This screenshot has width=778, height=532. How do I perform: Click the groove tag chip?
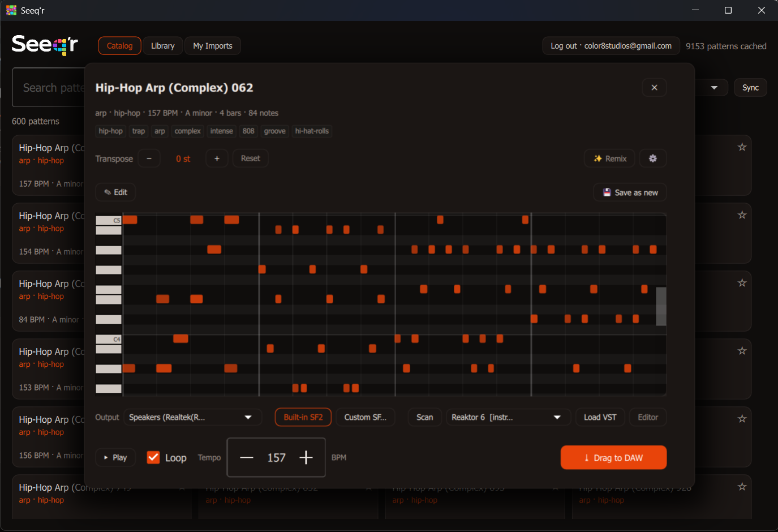pos(274,131)
